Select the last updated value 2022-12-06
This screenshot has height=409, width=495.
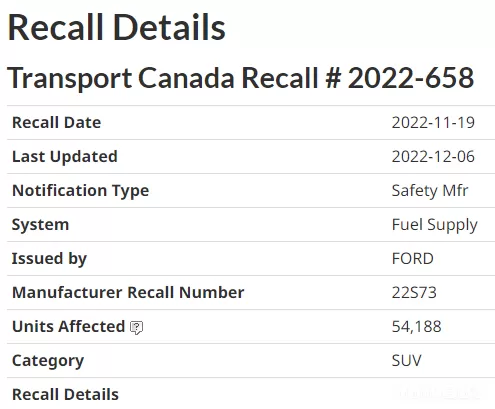click(x=433, y=157)
